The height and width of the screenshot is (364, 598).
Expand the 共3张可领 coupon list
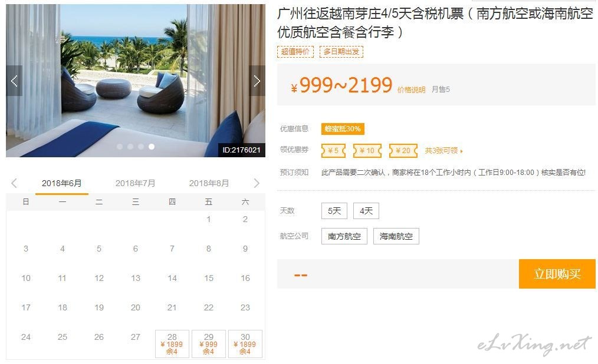tap(443, 150)
